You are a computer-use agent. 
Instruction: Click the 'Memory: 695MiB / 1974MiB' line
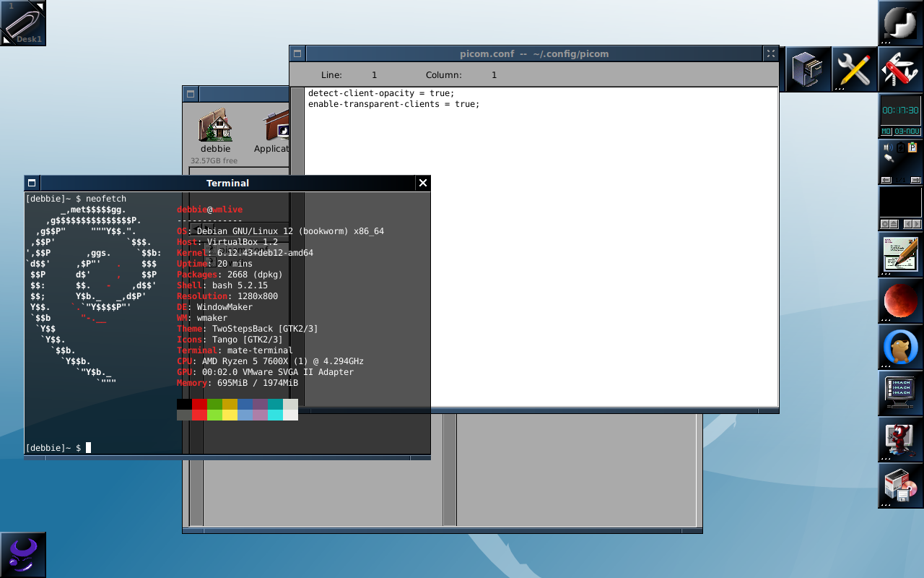[x=237, y=383]
